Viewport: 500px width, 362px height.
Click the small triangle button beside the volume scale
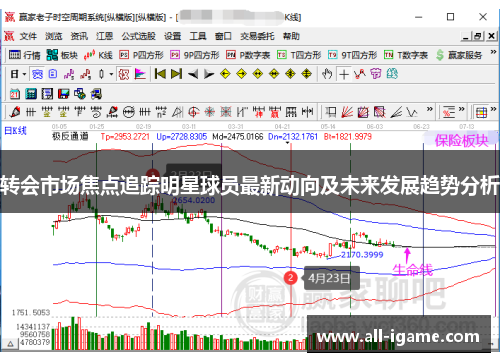(x=11, y=344)
